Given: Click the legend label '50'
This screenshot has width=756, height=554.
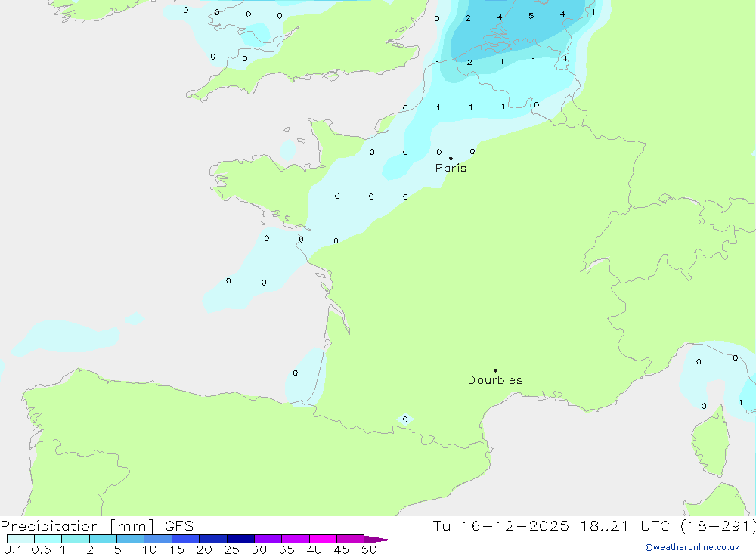Looking at the screenshot, I should click(369, 549).
